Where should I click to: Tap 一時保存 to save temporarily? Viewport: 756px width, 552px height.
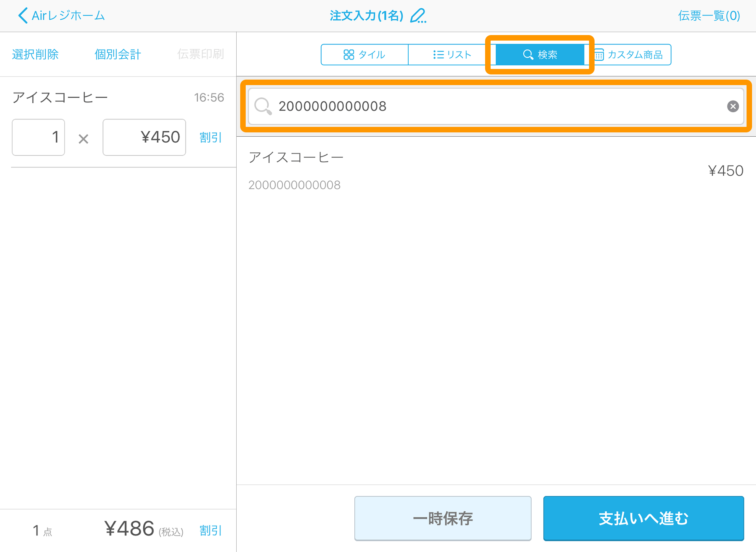(443, 518)
